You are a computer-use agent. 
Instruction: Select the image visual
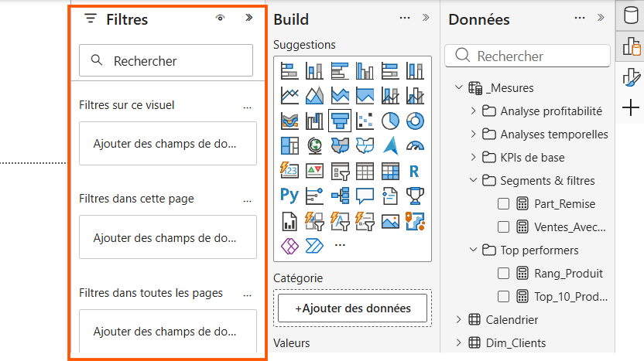(x=390, y=221)
